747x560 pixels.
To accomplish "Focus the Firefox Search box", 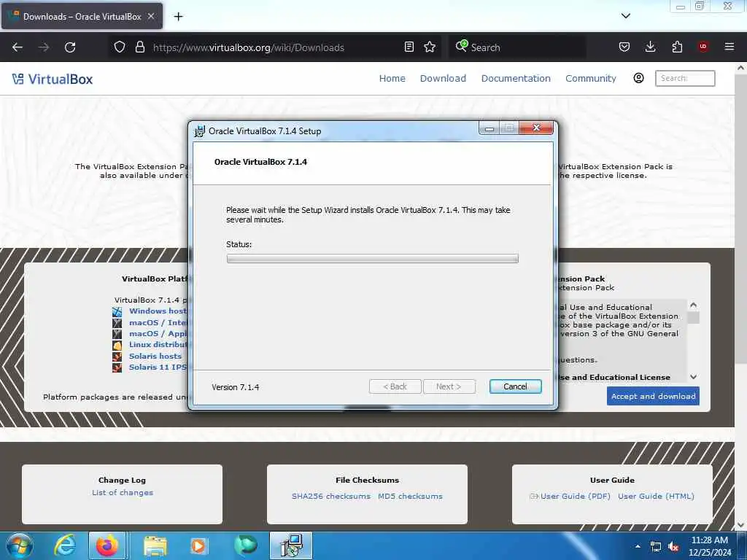I will (x=517, y=47).
